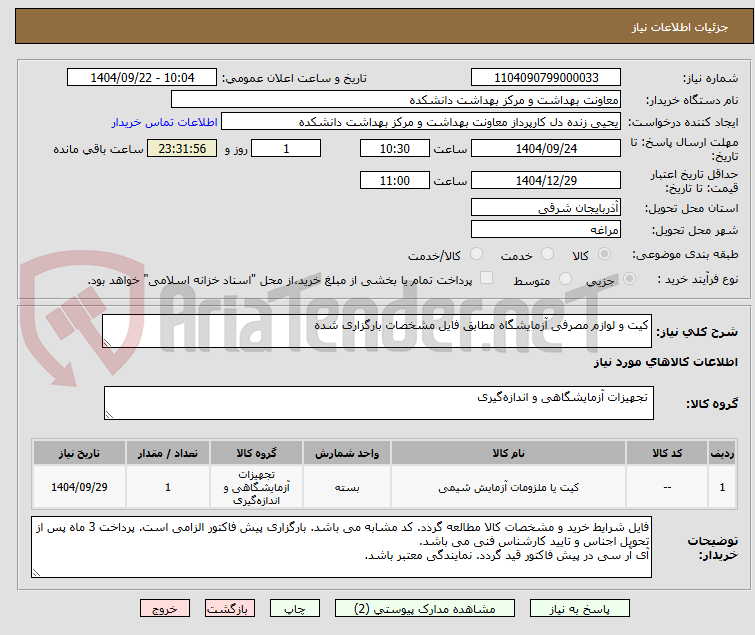Viewport: 755px width, 635px height.
Task: Click the delivery city field مراغه
Action: click(x=546, y=230)
